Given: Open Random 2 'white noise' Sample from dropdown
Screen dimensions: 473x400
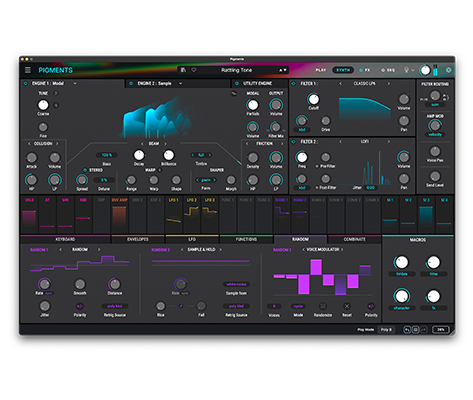Looking at the screenshot, I should coord(236,284).
